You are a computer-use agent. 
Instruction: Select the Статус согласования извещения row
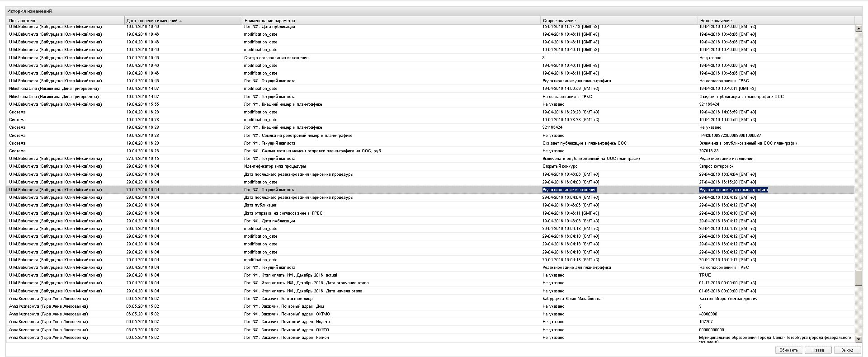point(276,58)
